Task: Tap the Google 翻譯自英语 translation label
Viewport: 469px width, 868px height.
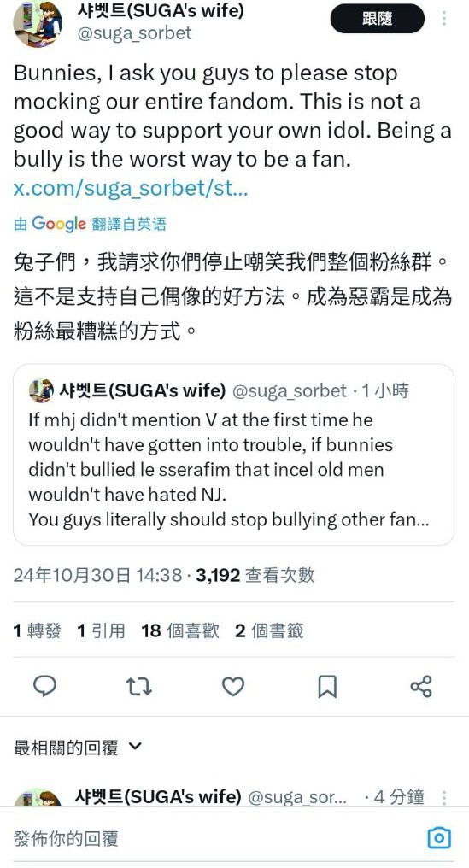Action: [90, 224]
